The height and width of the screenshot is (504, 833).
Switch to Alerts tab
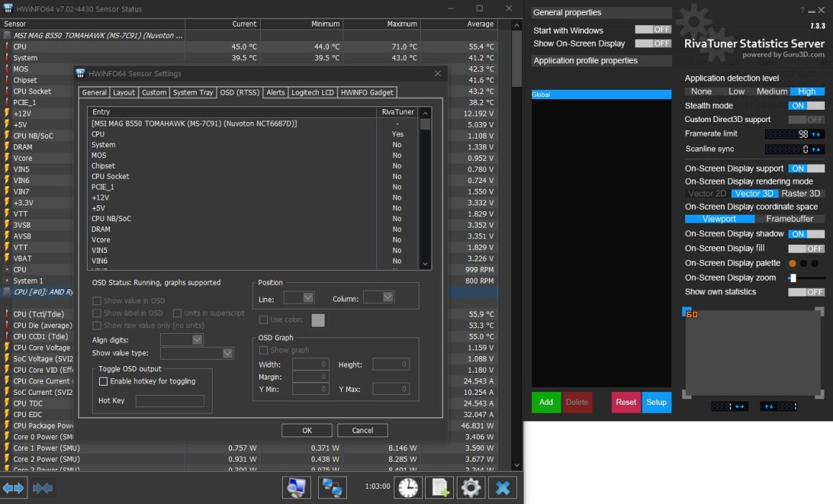(275, 93)
